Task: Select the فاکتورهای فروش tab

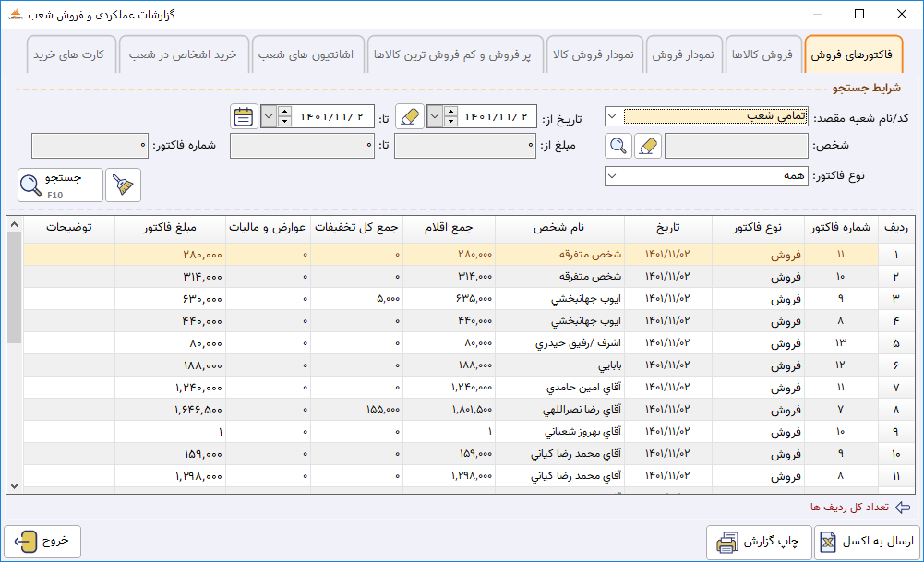Action: pyautogui.click(x=852, y=54)
